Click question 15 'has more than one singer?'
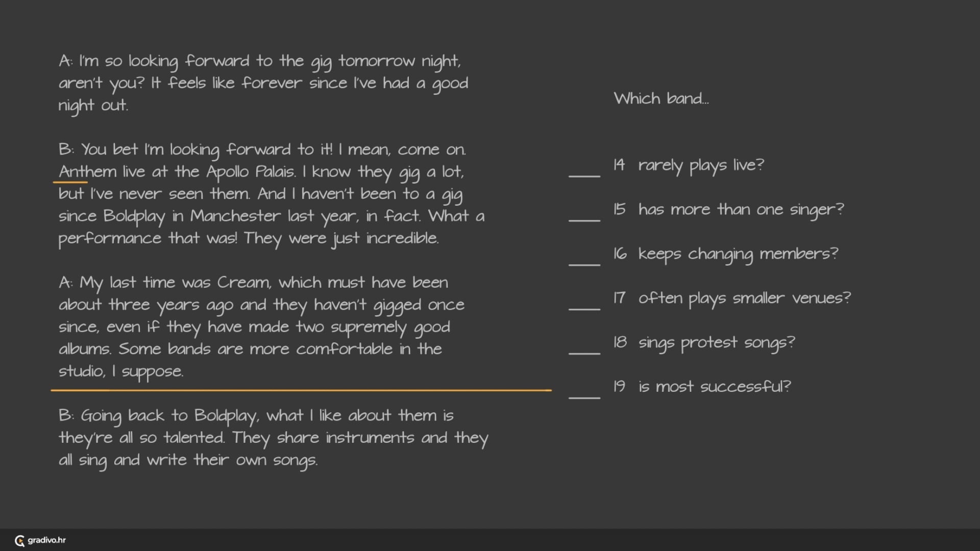Image resolution: width=980 pixels, height=551 pixels. tap(741, 210)
